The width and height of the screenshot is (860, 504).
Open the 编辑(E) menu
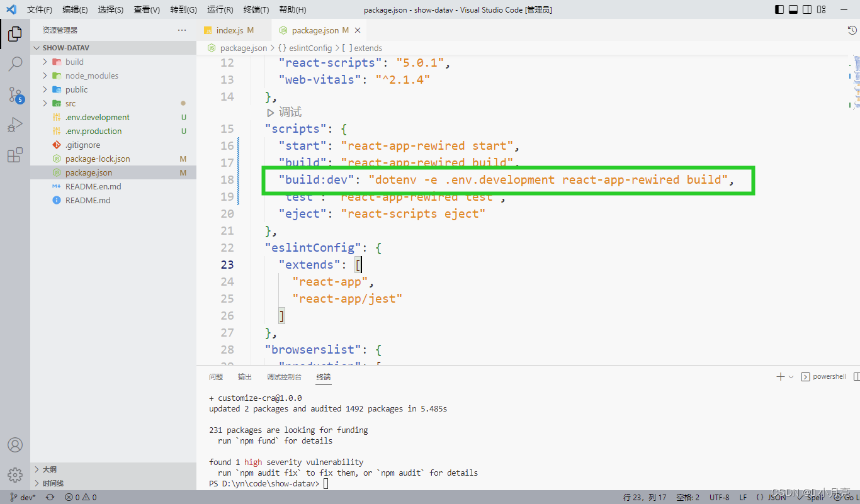(76, 9)
